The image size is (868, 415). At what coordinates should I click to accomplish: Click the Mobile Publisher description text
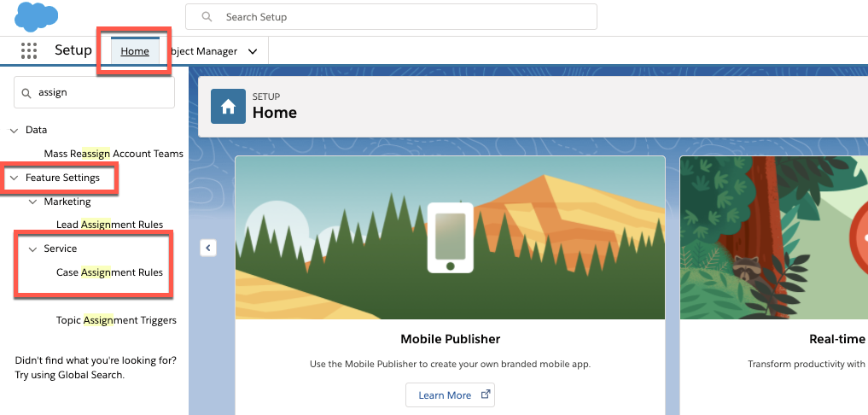coord(450,364)
